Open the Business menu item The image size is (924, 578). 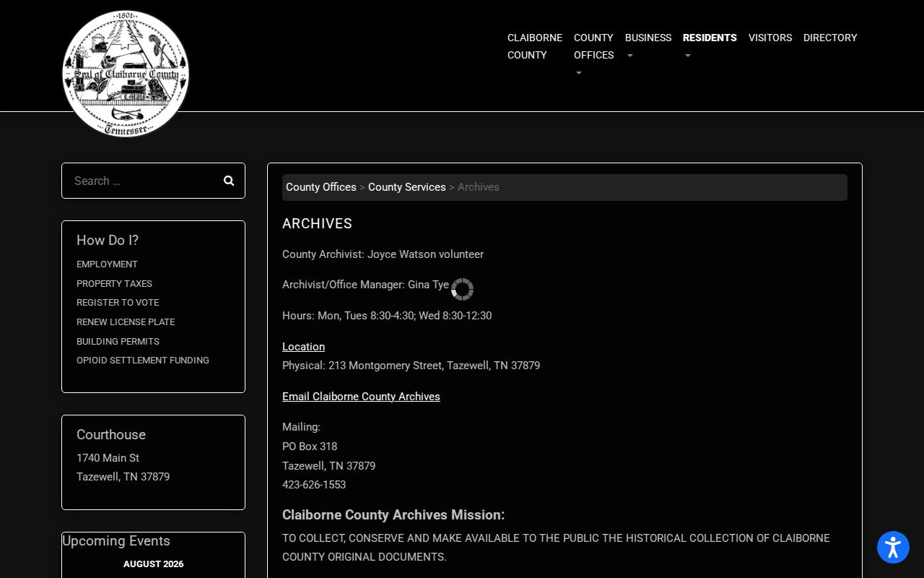[648, 38]
